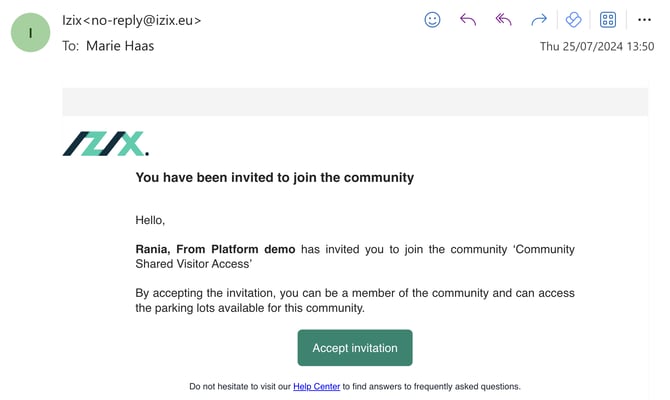Click the Thu 25/07/2024 13:50 timestamp

tap(596, 46)
